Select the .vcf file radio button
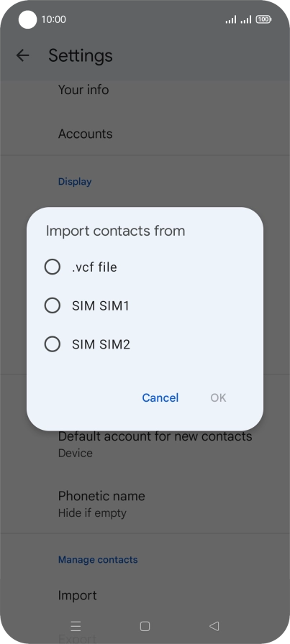290x644 pixels. (53, 267)
